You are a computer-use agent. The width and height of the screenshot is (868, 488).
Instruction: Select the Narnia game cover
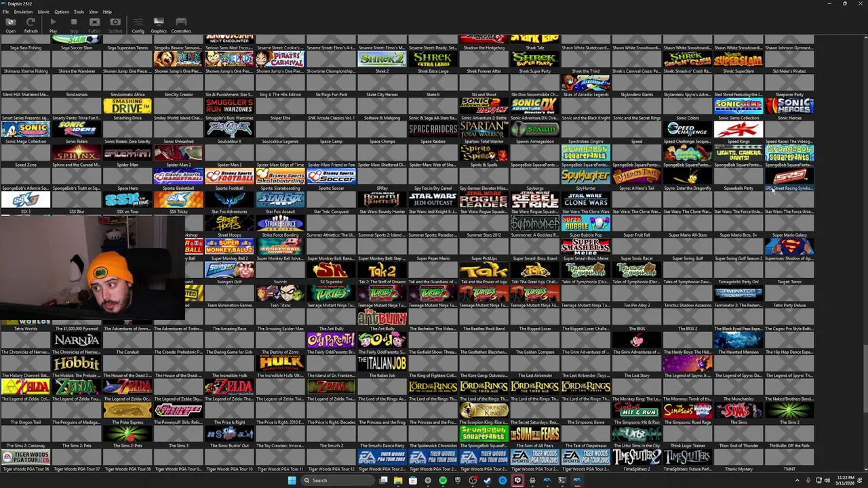pos(76,340)
